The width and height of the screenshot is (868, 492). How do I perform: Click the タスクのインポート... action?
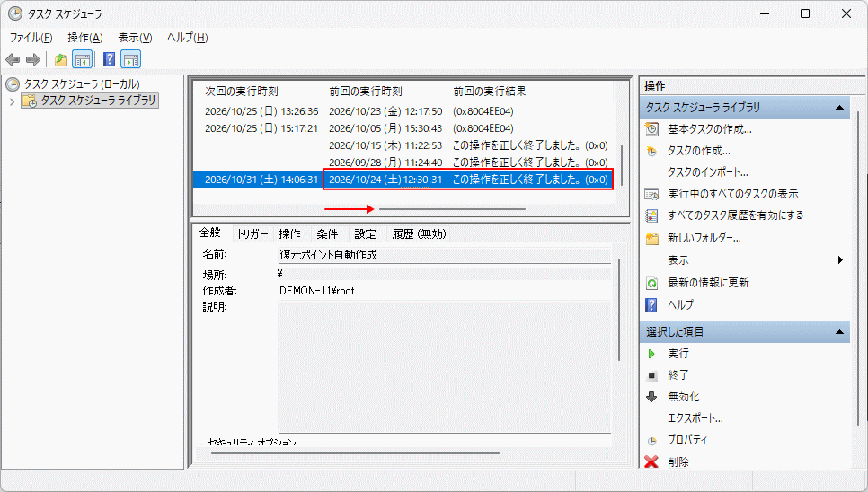(x=707, y=172)
